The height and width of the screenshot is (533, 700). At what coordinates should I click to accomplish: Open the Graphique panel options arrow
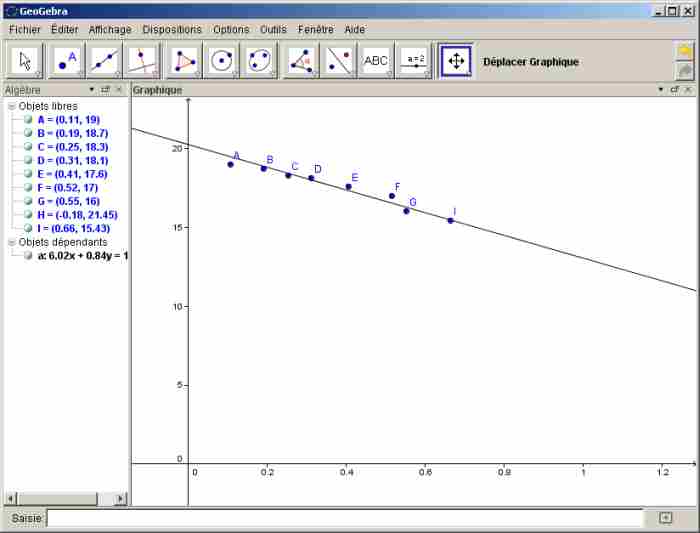pos(661,90)
